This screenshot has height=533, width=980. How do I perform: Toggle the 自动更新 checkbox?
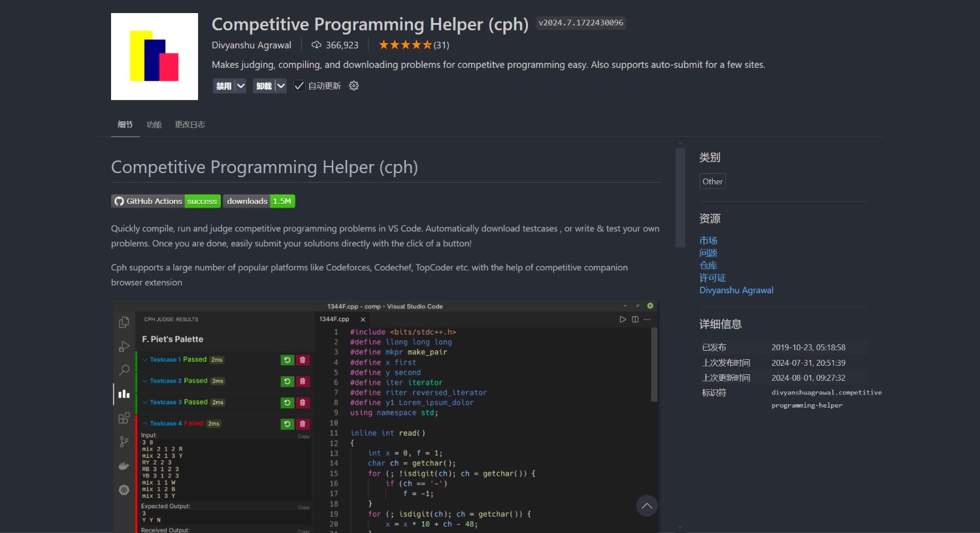pos(299,86)
